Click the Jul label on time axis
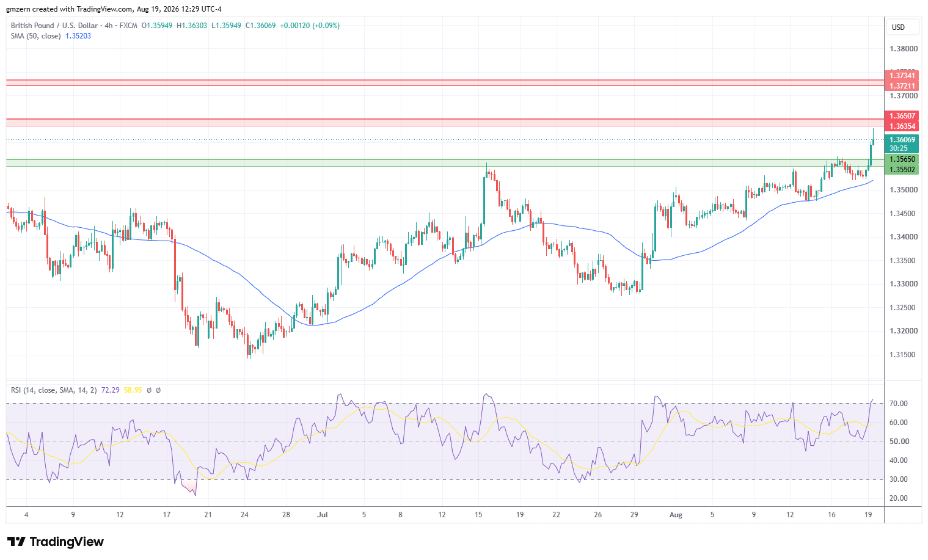 (x=323, y=515)
